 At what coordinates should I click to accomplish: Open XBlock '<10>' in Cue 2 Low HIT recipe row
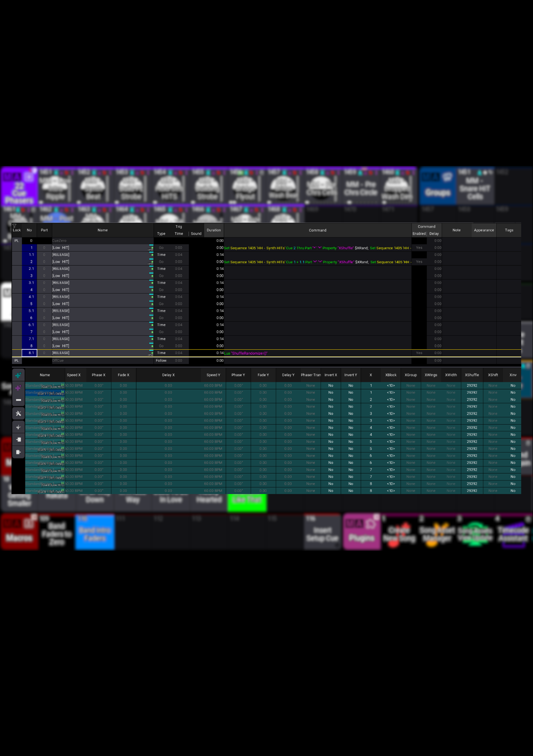click(391, 400)
